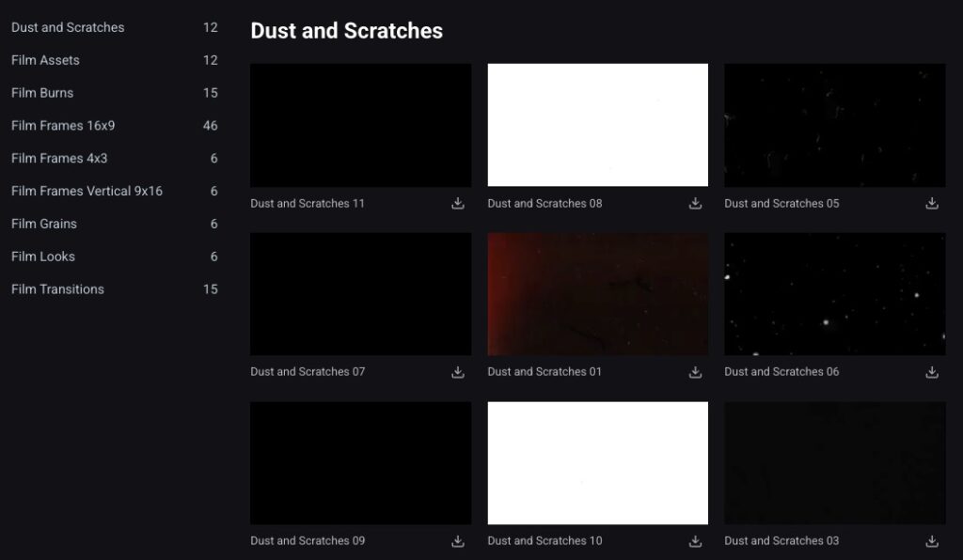The image size is (963, 560).
Task: Download Dust and Scratches 10 asset
Action: coord(695,541)
